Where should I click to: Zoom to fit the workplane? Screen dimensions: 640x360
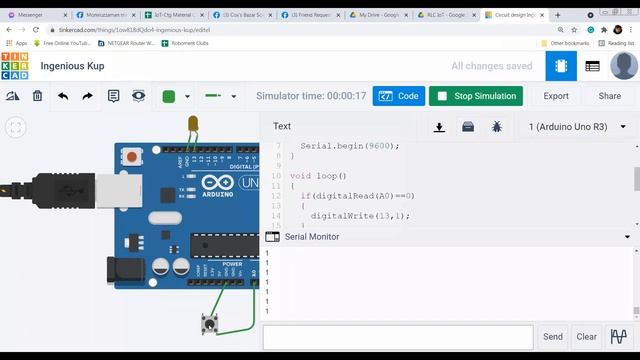[16, 127]
